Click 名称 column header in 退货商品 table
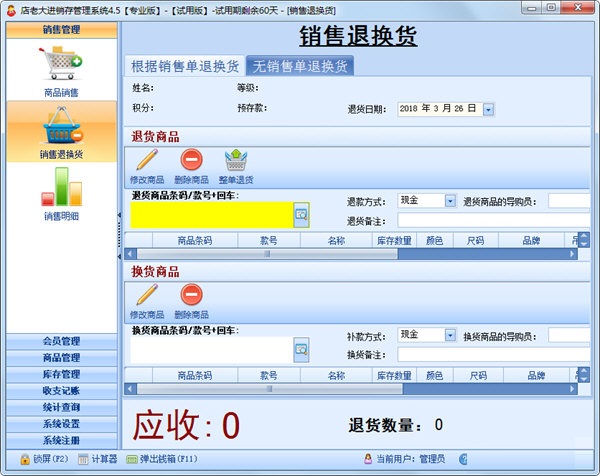The width and height of the screenshot is (600, 476). click(x=336, y=240)
